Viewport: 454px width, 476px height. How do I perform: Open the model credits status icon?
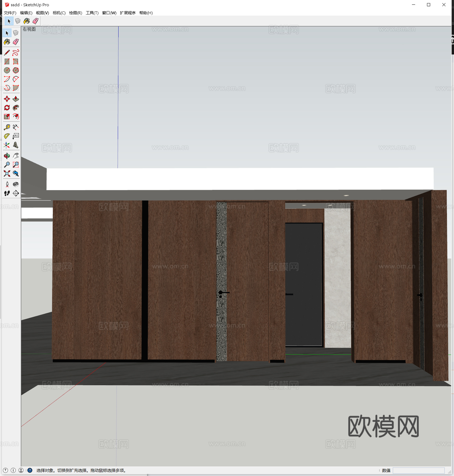pos(13,470)
